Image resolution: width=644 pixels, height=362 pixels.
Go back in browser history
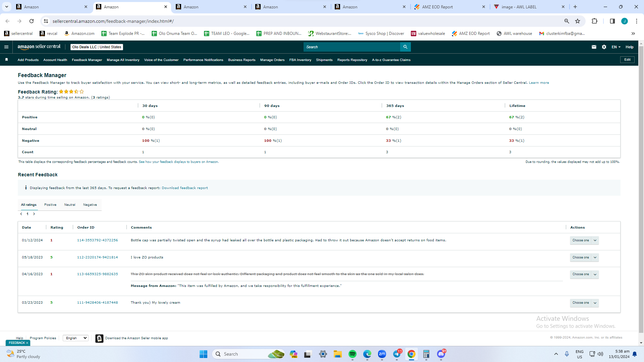[7, 21]
